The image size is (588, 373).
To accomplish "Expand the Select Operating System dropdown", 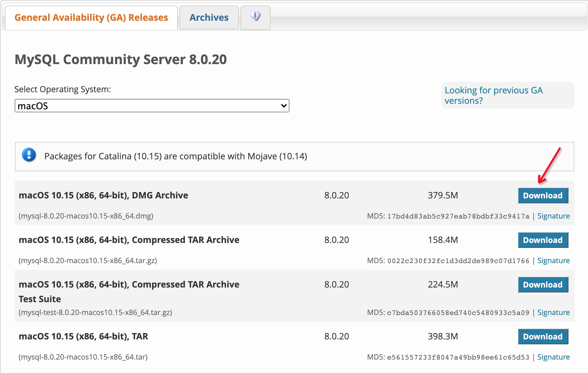I will 152,106.
